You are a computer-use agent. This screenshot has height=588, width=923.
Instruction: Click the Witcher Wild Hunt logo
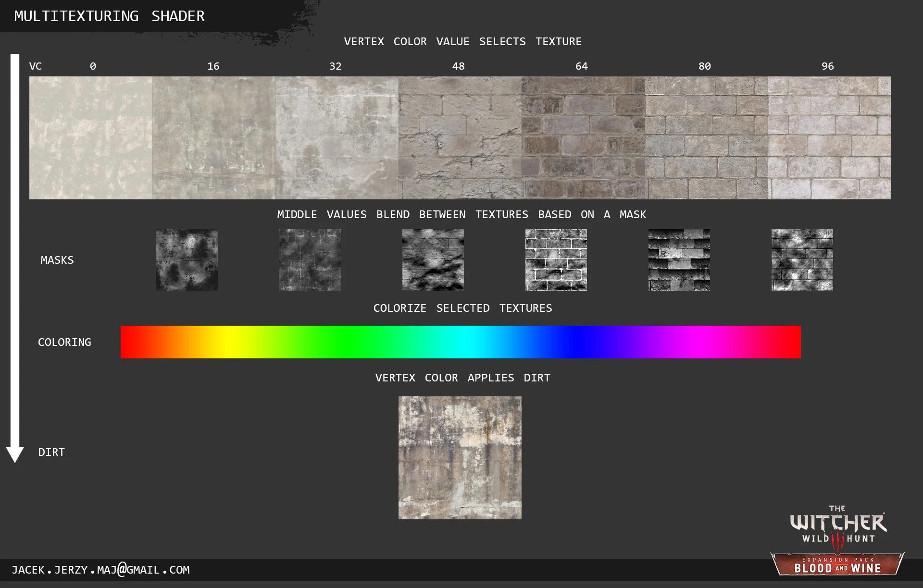click(838, 528)
